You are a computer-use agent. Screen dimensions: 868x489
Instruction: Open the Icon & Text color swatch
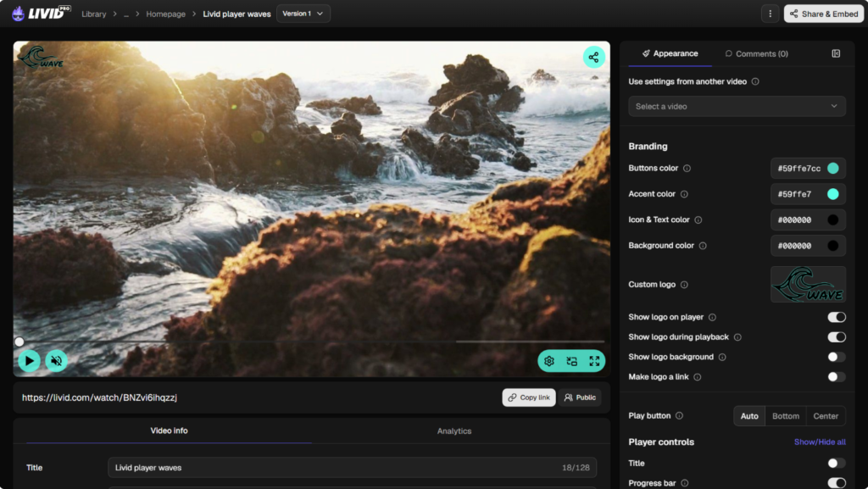(832, 220)
